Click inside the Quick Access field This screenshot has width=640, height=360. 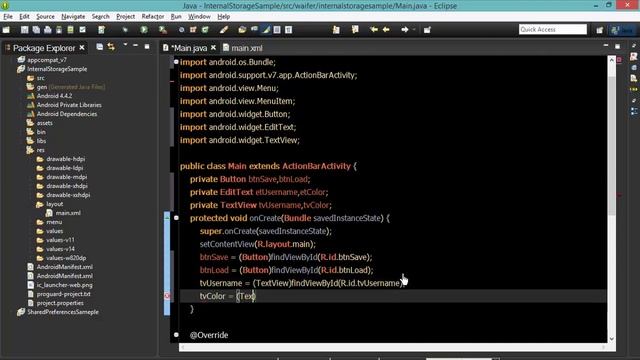point(553,29)
